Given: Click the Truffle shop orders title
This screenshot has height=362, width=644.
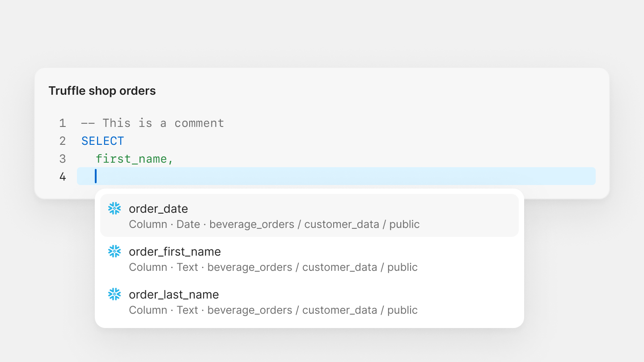Looking at the screenshot, I should pos(102,91).
